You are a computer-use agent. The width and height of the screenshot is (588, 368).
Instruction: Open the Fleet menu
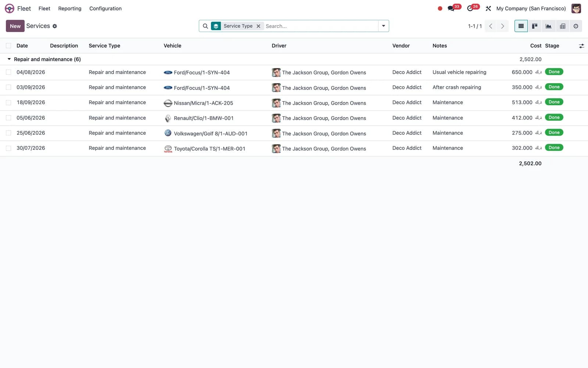pyautogui.click(x=44, y=8)
